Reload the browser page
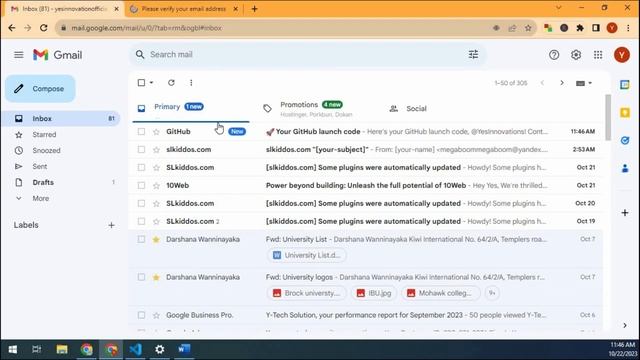Screen dimensions: 640x360 pos(44,28)
